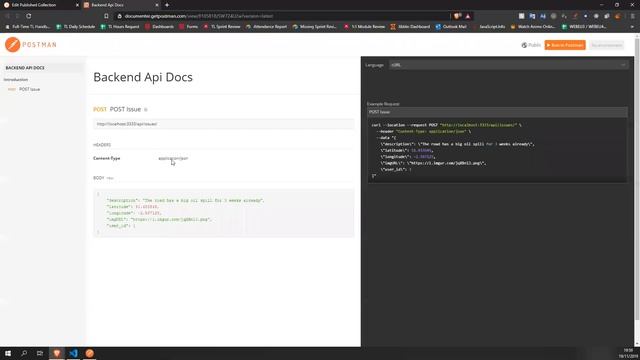Open Task View from the taskbar
The height and width of the screenshot is (360, 640).
(40, 353)
